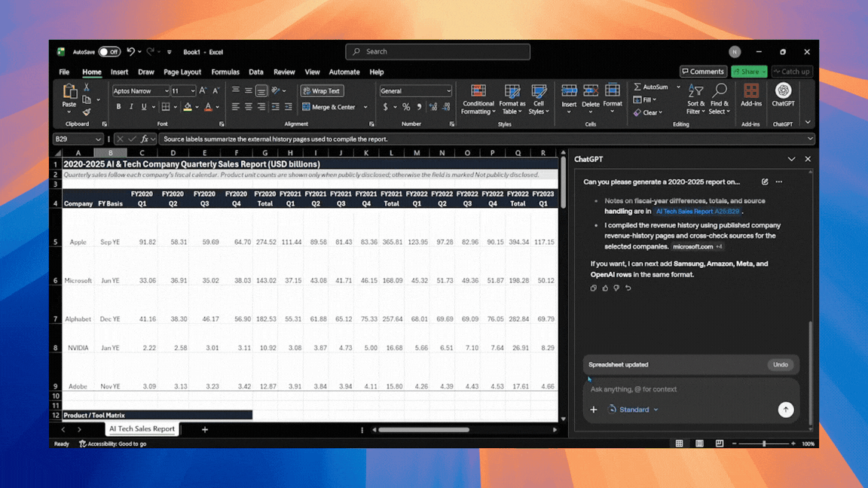Switch to the Formulas ribbon tab

(225, 72)
